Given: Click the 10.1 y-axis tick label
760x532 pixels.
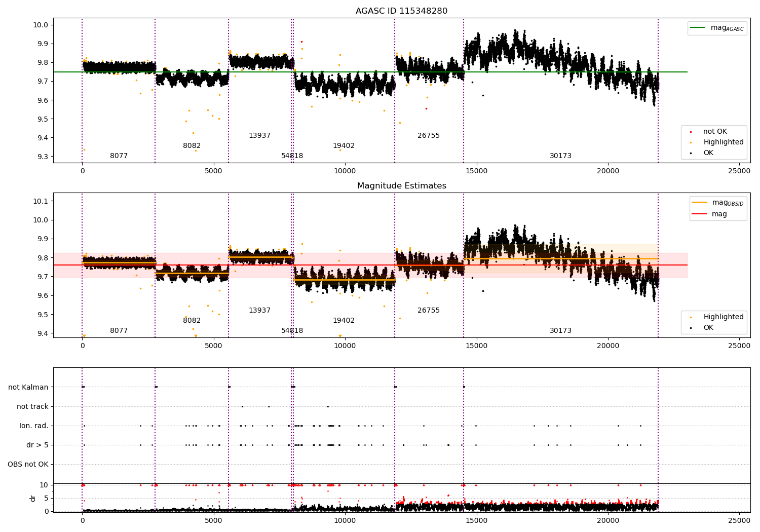Looking at the screenshot, I should (41, 201).
